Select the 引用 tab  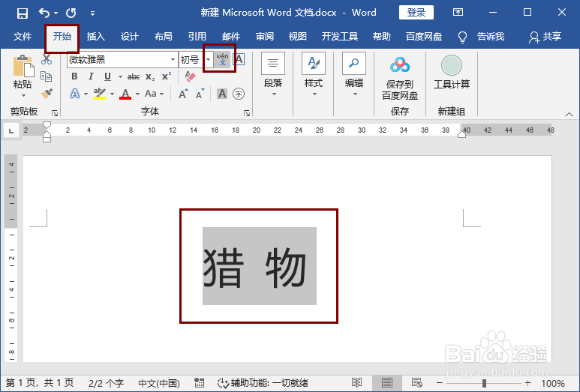[x=197, y=37]
